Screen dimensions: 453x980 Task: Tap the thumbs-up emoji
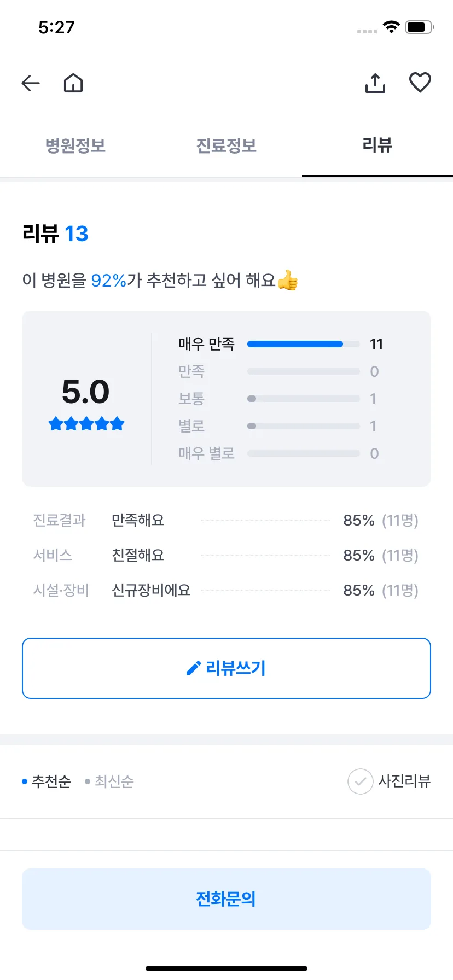click(288, 281)
